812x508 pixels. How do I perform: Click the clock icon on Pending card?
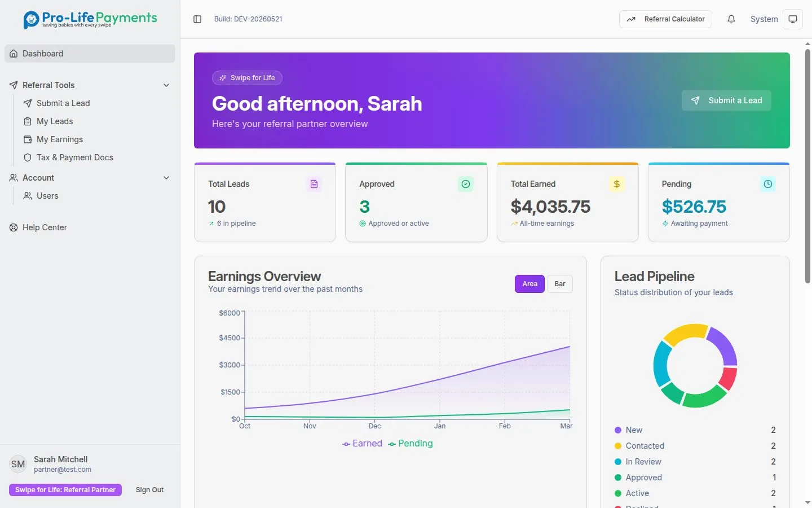[x=768, y=184]
